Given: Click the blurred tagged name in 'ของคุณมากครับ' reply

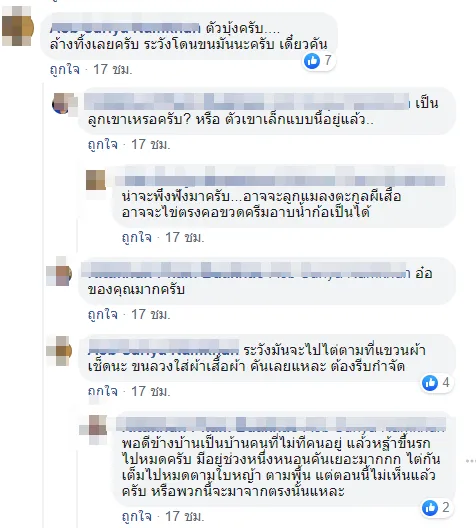Looking at the screenshot, I should click(246, 271).
